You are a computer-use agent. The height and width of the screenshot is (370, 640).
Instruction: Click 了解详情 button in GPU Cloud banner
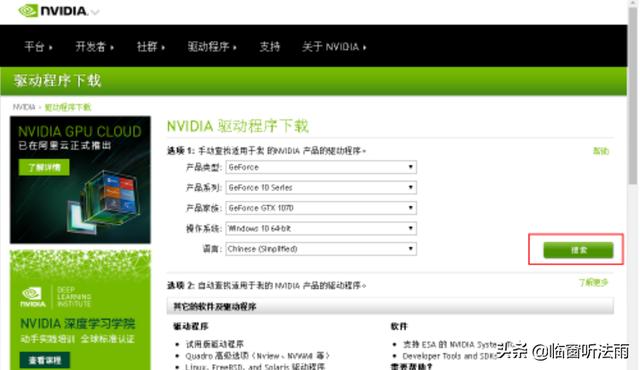[44, 167]
